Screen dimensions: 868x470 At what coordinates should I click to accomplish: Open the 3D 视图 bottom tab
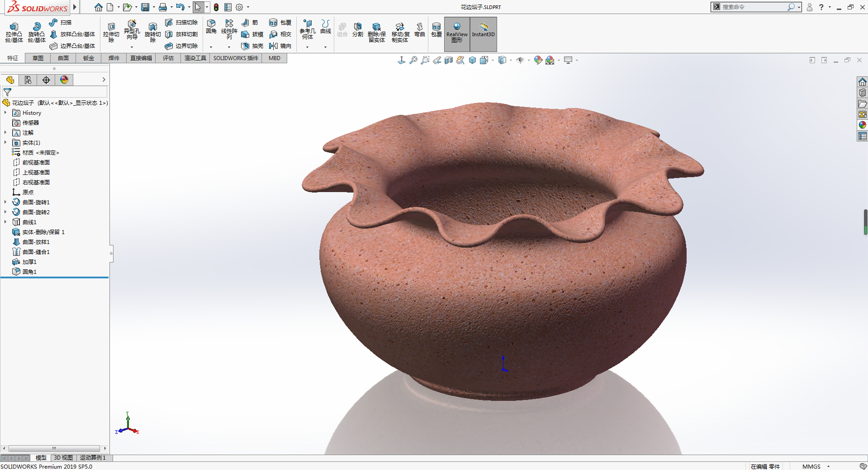63,458
